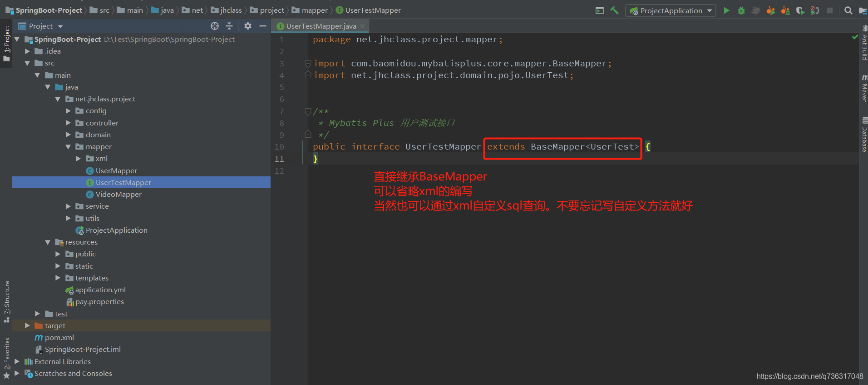Build the project with the hammer icon
Screen dimensions: 868x385
(x=615, y=10)
